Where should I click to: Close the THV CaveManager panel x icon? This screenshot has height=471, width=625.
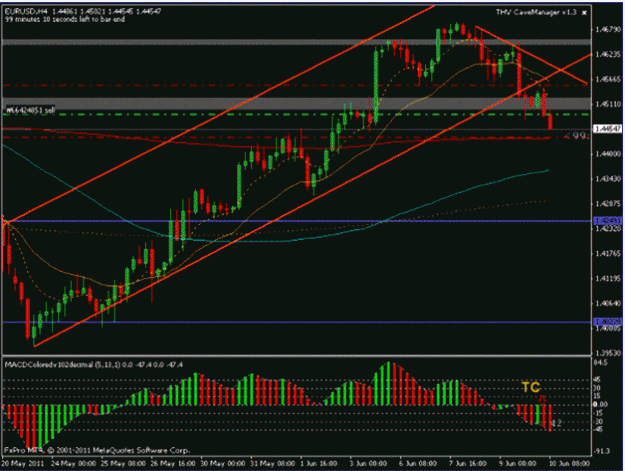tap(584, 13)
